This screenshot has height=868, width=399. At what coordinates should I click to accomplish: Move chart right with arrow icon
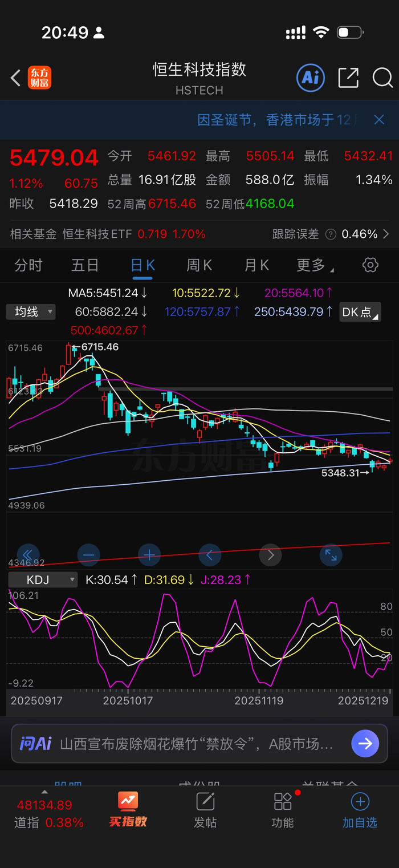coord(270,554)
